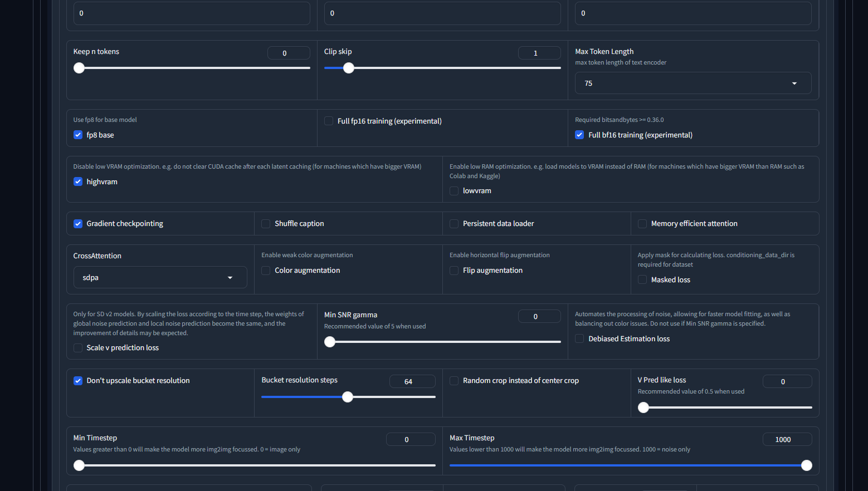868x491 pixels.
Task: Click the Min SNR gamma slider
Action: [x=442, y=342]
